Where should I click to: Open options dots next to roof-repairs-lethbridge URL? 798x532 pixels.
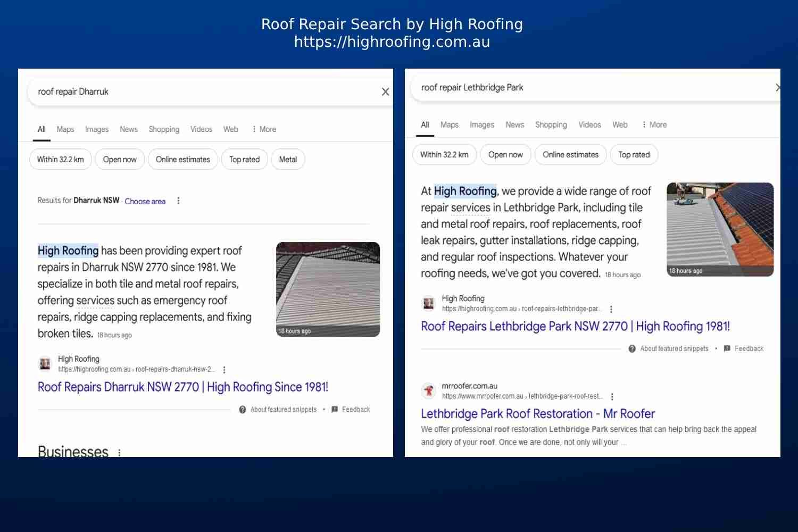coord(611,309)
